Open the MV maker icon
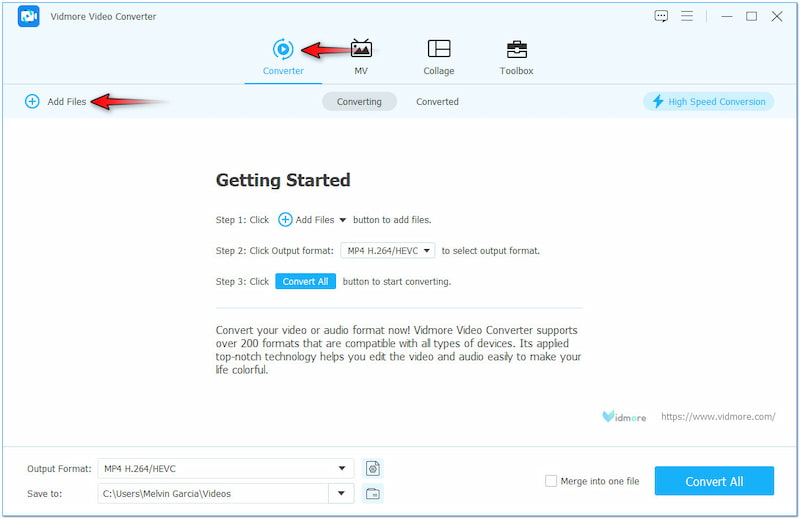Image resolution: width=800 pixels, height=519 pixels. click(361, 49)
